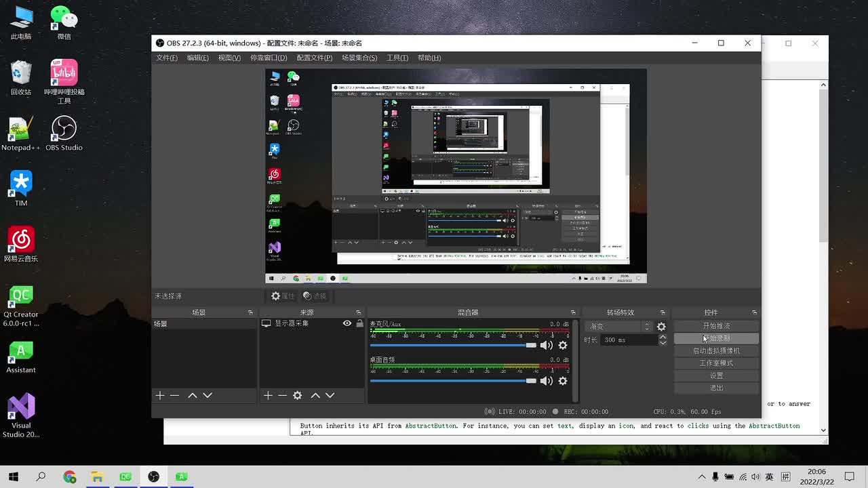Open the Qt Assistant desktop icon
868x488 pixels.
[x=21, y=357]
